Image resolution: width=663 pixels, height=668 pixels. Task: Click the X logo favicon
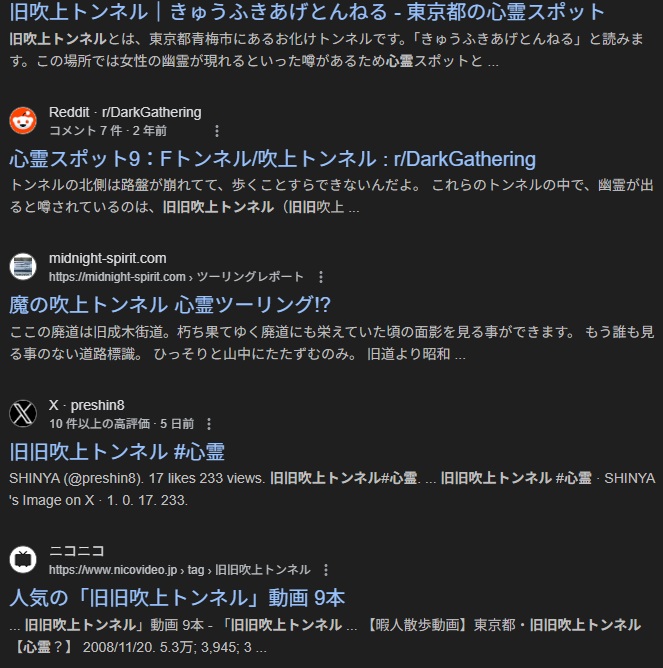(x=23, y=413)
